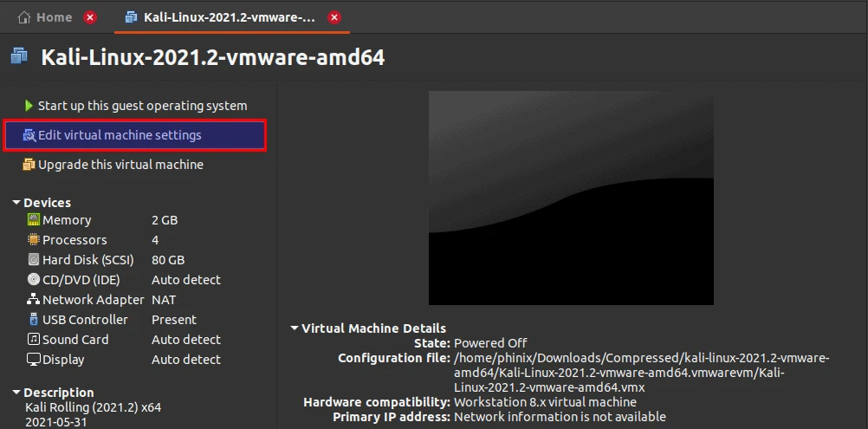Click the Configuration file label
868x429 pixels.
394,358
